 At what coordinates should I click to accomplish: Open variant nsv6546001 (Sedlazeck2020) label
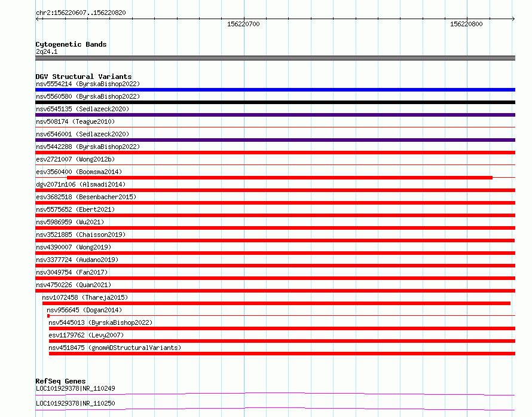(x=82, y=134)
